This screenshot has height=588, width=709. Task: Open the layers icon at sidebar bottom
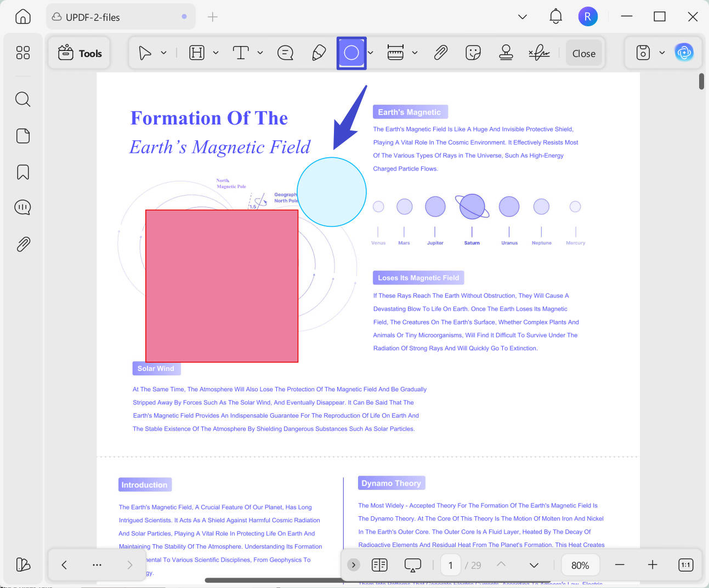(22, 564)
